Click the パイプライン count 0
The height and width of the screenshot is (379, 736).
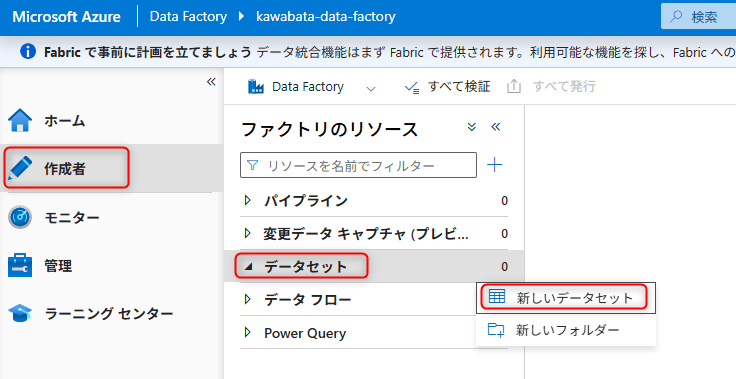pyautogui.click(x=504, y=201)
